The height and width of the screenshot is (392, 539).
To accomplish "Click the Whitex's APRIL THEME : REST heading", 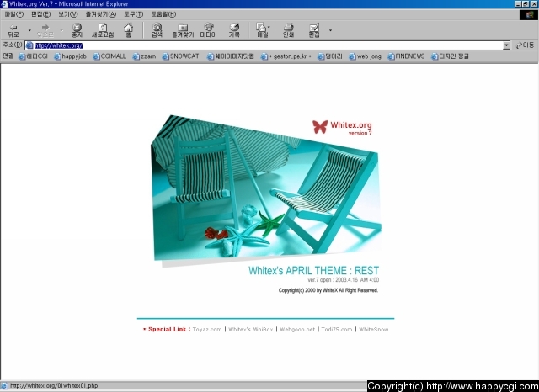I will [x=313, y=271].
